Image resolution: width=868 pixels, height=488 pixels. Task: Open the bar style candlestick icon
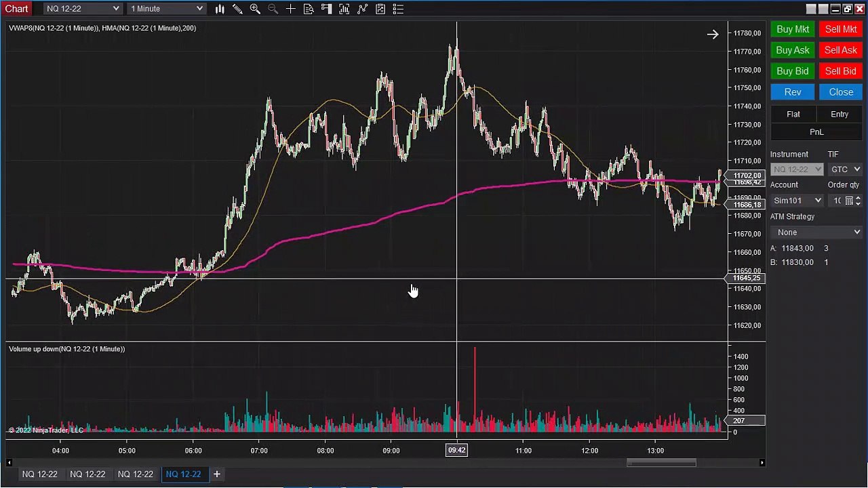point(220,9)
